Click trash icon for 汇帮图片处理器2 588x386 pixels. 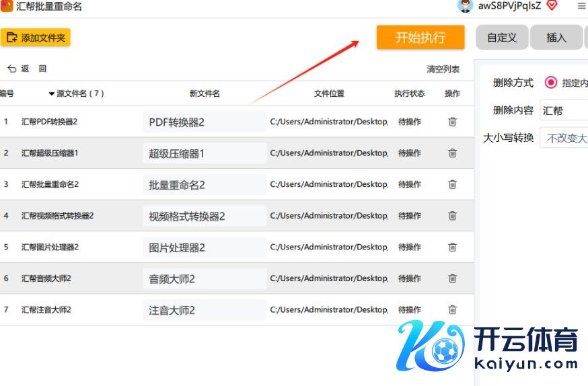coord(452,247)
